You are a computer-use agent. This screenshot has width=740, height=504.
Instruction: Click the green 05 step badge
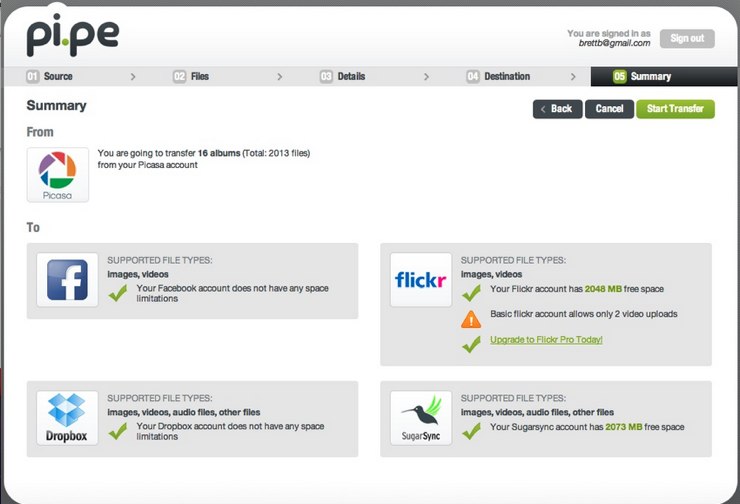pyautogui.click(x=619, y=76)
